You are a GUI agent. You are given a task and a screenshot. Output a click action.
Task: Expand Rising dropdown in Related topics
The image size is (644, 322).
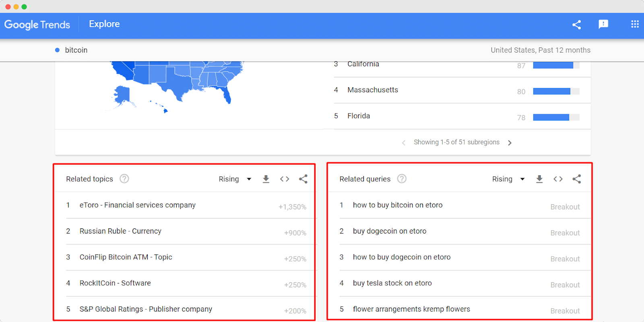[235, 179]
